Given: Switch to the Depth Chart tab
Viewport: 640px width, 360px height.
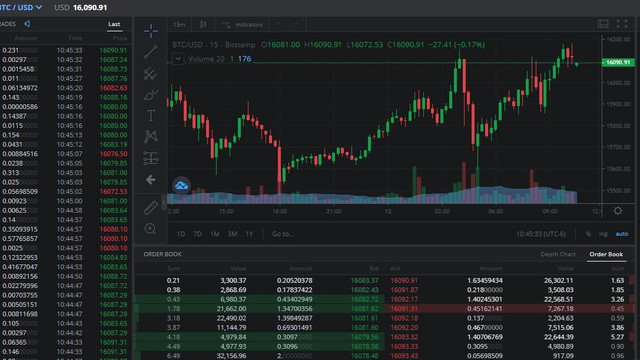Looking at the screenshot, I should (x=558, y=254).
